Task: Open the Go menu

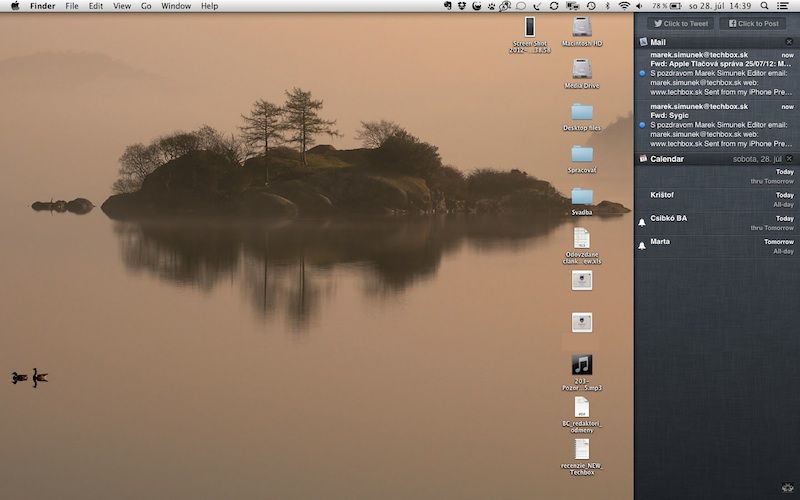Action: [146, 6]
